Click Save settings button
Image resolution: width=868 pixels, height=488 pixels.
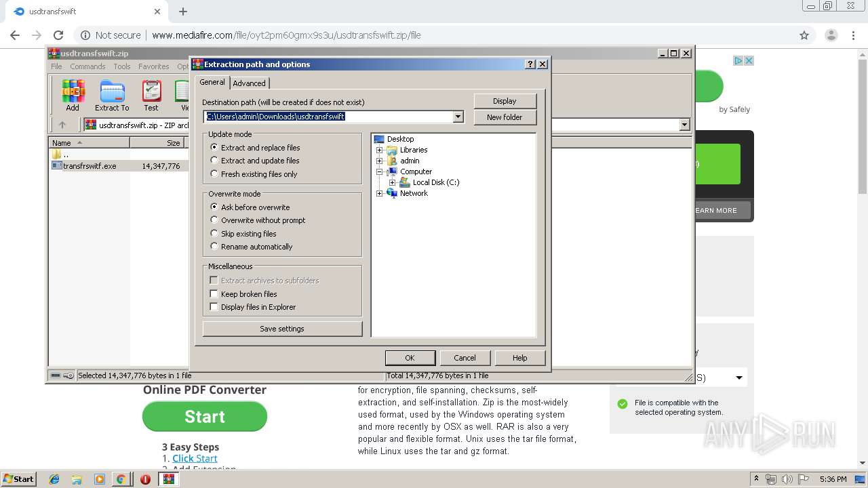click(282, 329)
